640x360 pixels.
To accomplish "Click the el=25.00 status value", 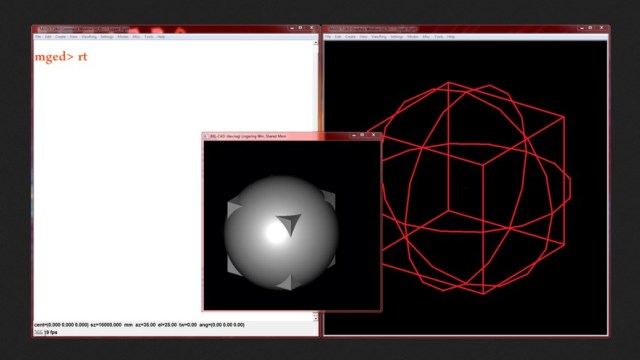I will pyautogui.click(x=168, y=325).
